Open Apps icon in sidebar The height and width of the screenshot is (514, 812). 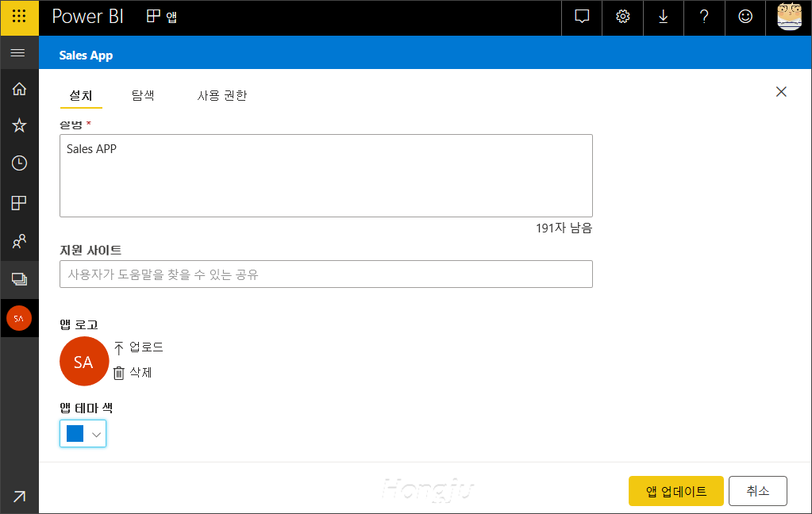point(19,203)
